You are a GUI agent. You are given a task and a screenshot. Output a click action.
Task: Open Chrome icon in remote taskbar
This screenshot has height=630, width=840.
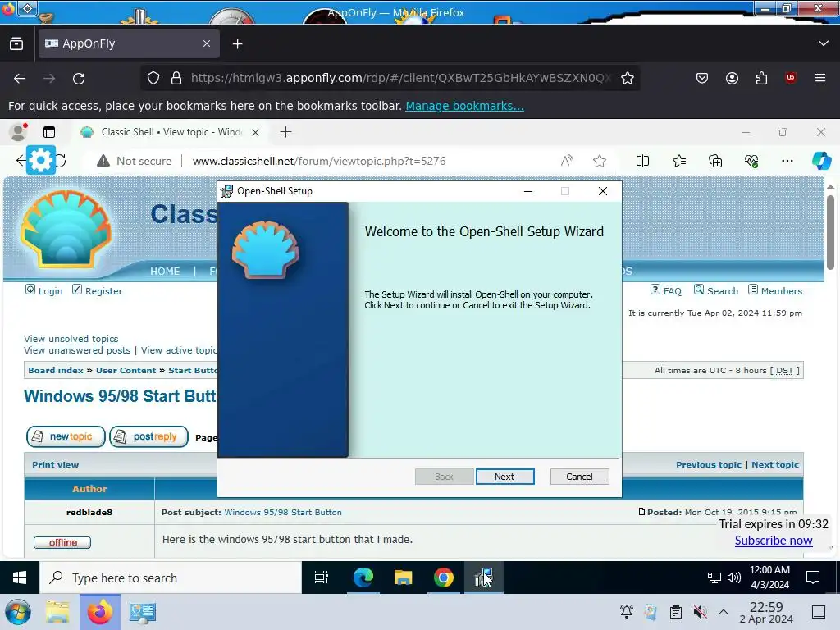pos(444,577)
